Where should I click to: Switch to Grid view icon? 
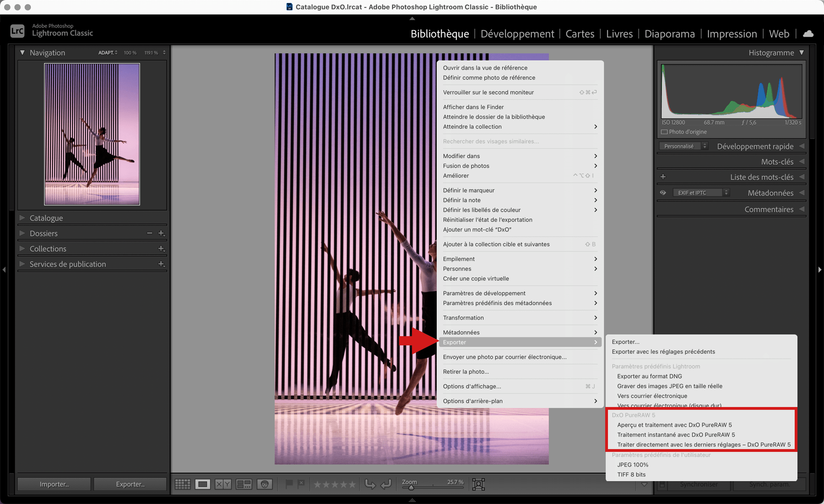pos(183,484)
